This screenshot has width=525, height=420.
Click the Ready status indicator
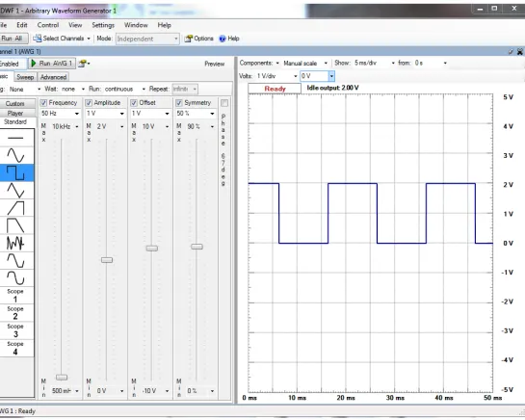pyautogui.click(x=275, y=89)
